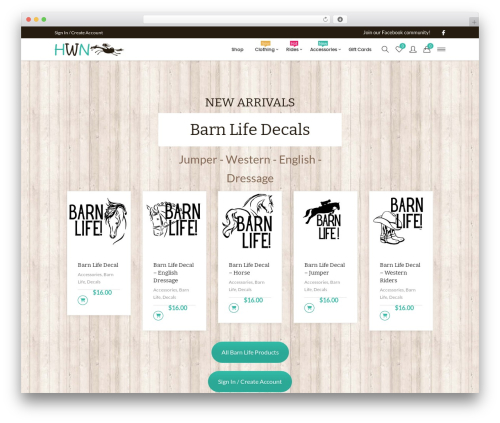Viewport: 500px width, 423px height.
Task: Open Barn Life Decal – Western Riders title
Action: pos(400,273)
